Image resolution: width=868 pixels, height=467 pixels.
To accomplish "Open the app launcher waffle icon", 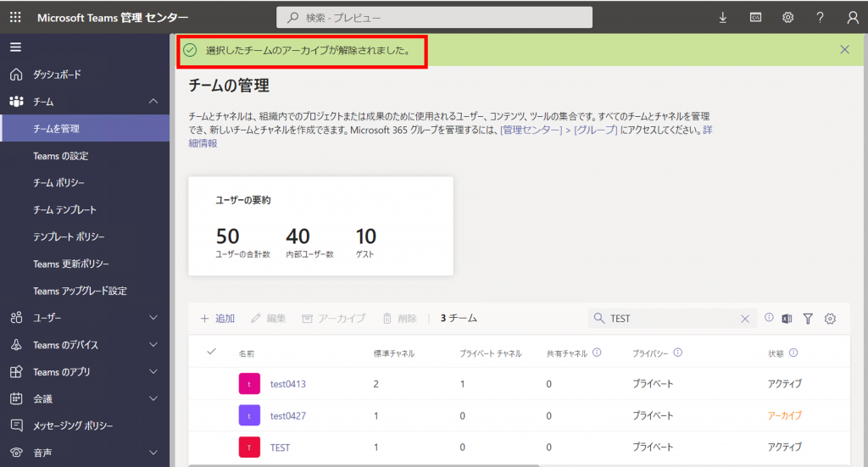I will click(15, 17).
